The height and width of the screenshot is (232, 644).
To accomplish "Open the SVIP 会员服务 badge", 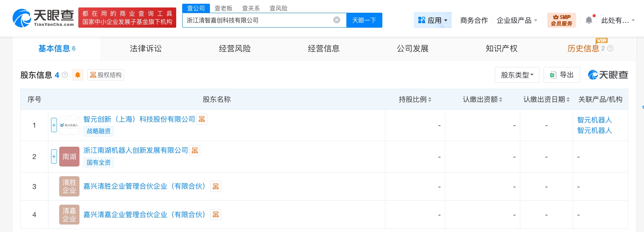I will [x=561, y=20].
